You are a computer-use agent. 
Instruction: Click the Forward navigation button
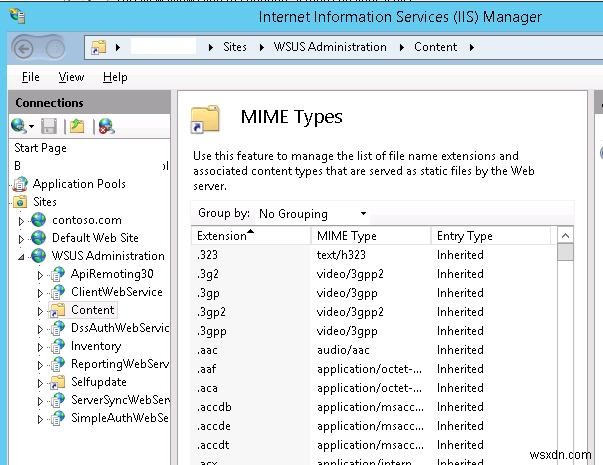tap(55, 48)
